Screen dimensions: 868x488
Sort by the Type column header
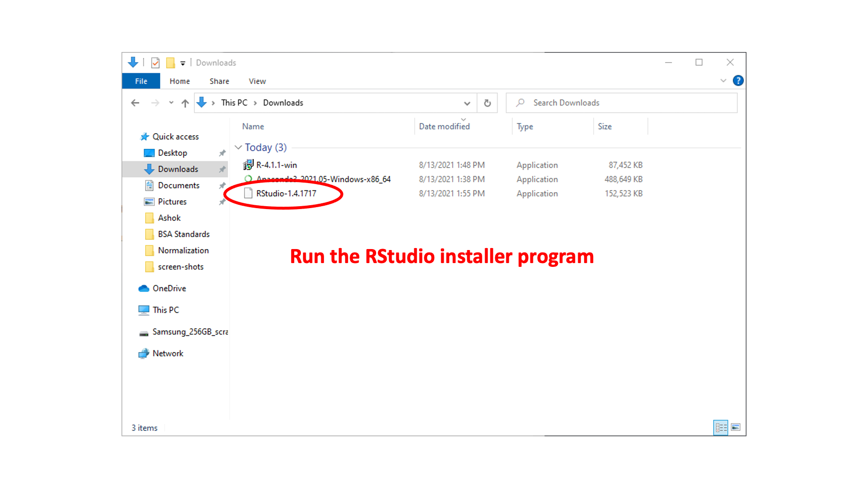(525, 126)
